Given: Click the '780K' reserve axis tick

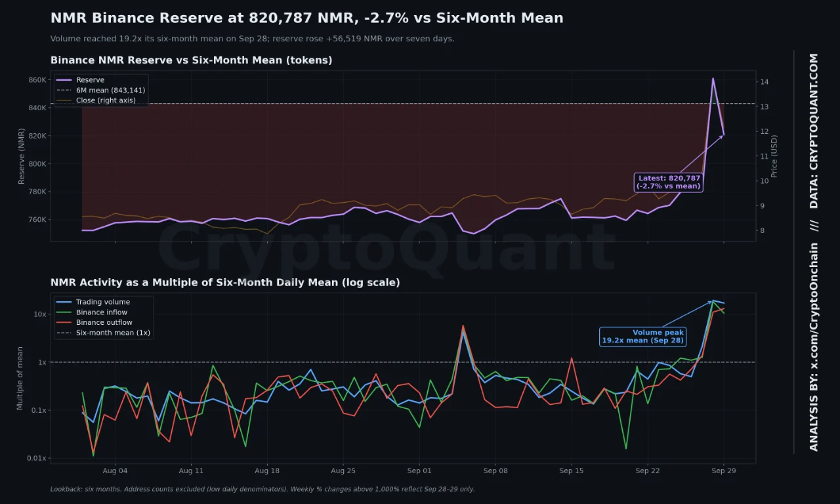Looking at the screenshot, I should 37,192.
